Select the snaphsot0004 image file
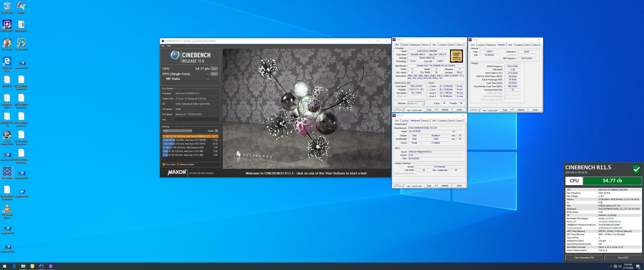Screen dimensions: 644x270 [x=21, y=64]
